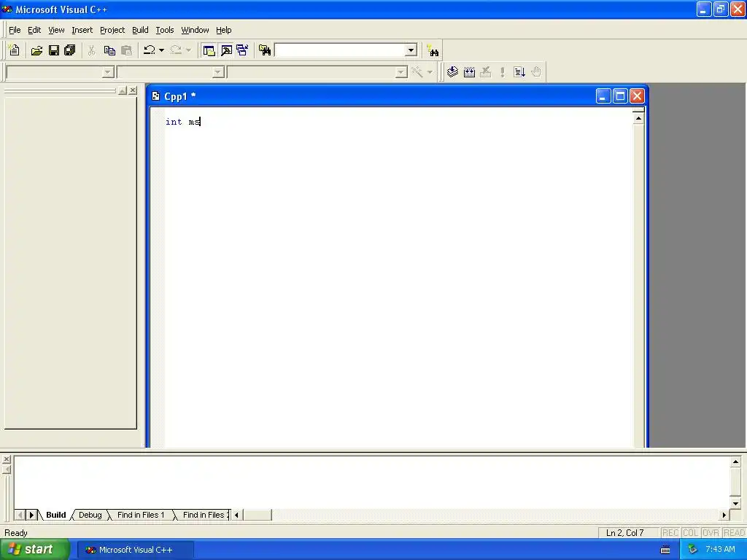
Task: Open the View menu
Action: (56, 30)
